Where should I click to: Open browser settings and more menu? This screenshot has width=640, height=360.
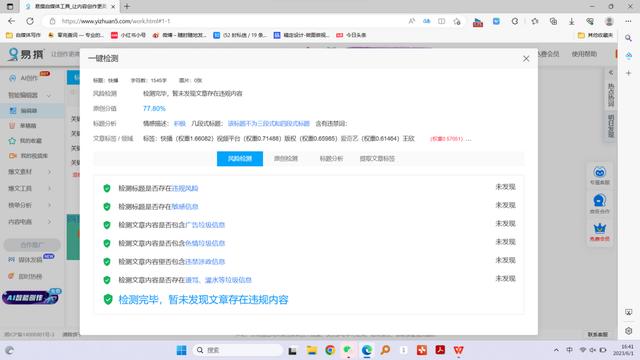pos(628,21)
